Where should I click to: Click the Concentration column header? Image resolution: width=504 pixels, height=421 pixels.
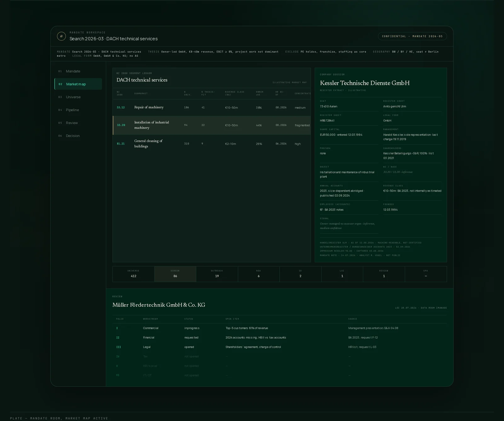(303, 94)
